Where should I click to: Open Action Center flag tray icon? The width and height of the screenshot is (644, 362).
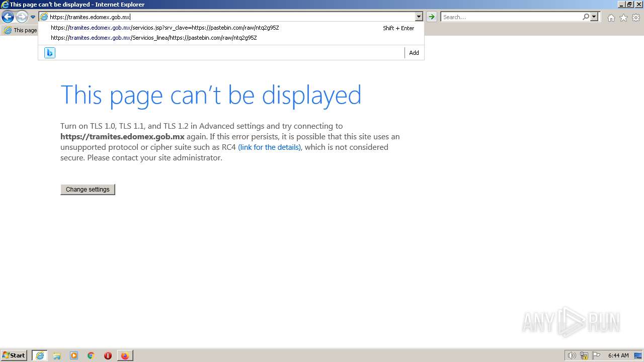(596, 355)
